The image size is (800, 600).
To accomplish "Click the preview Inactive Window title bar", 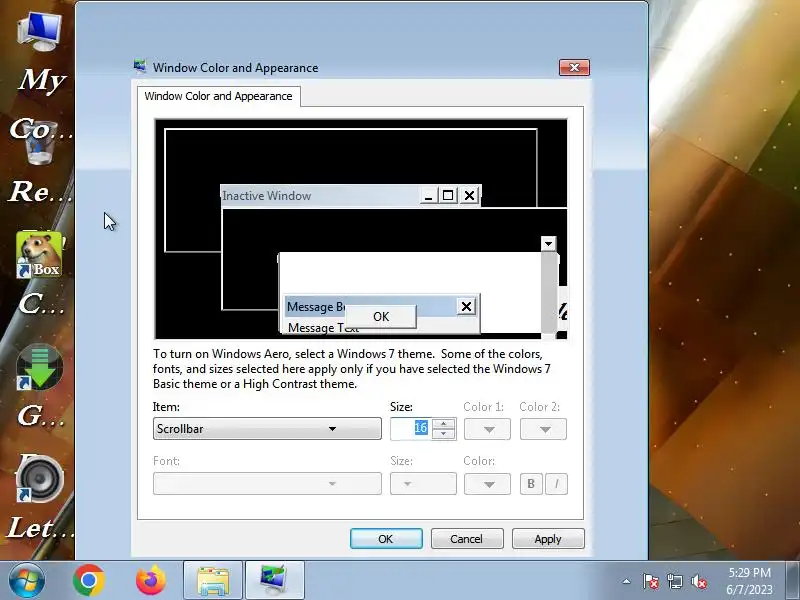I will coord(319,195).
